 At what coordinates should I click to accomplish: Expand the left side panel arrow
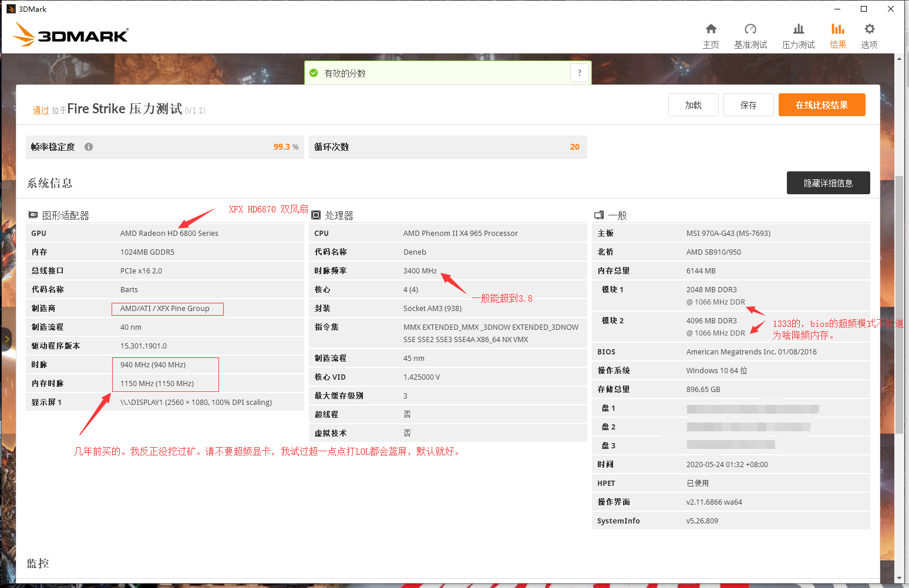click(6, 339)
